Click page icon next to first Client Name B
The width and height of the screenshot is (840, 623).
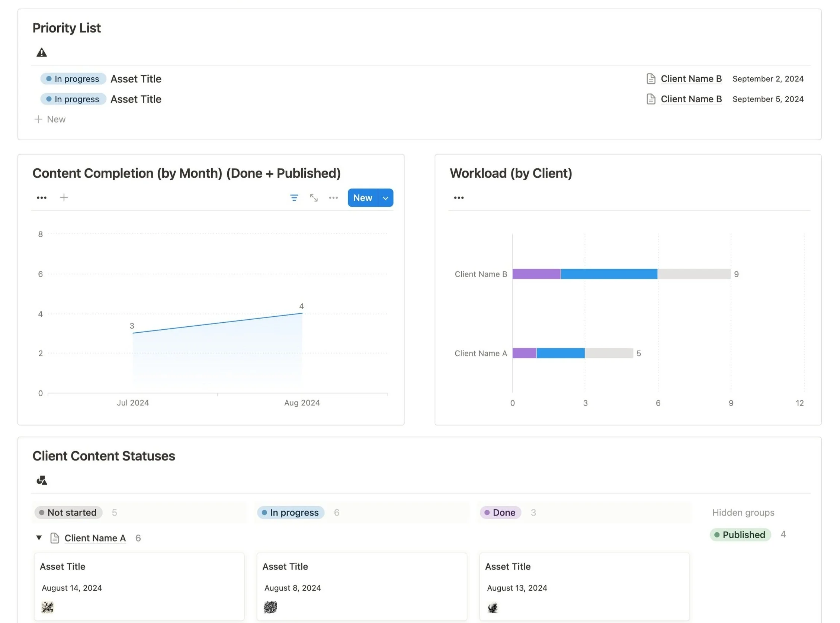[x=651, y=78]
